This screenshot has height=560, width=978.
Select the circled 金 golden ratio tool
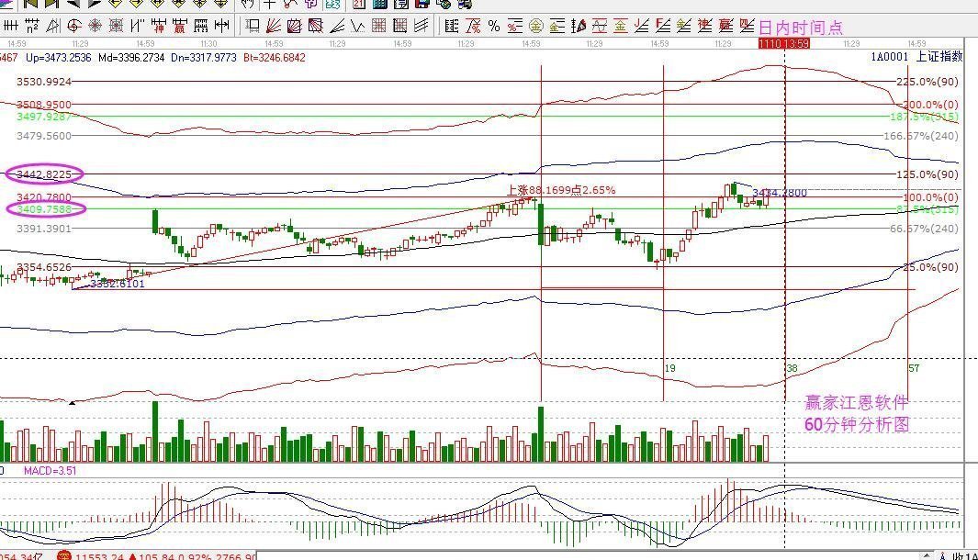point(536,26)
